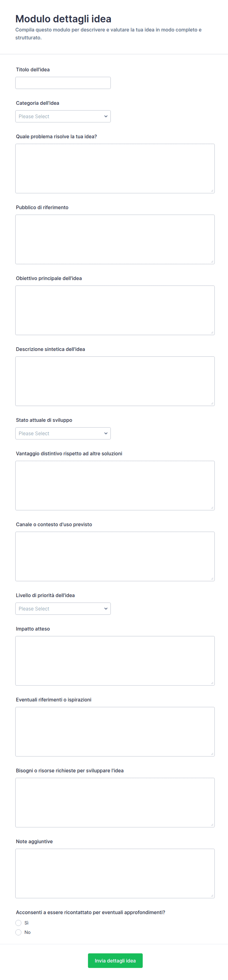This screenshot has width=228, height=980.
Task: Click the Eventuali riferimenti o ispirazioni text area
Action: pos(115,732)
